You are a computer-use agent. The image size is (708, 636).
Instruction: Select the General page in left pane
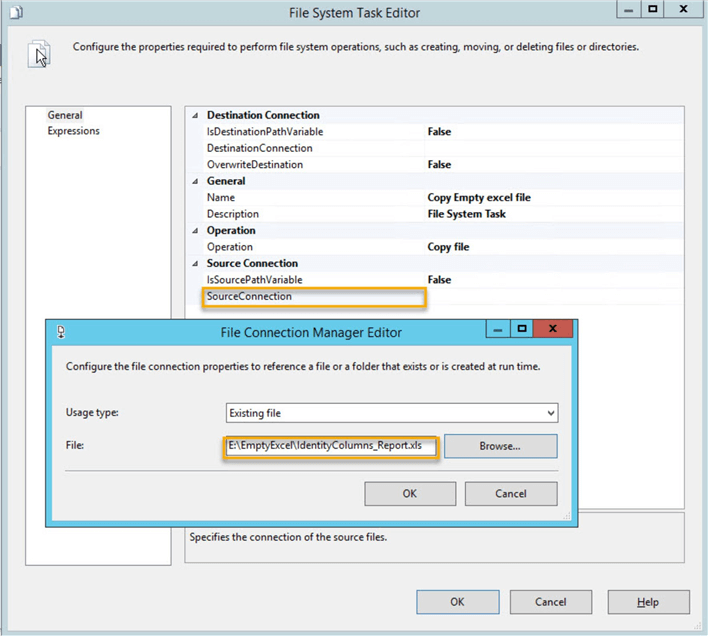click(65, 115)
